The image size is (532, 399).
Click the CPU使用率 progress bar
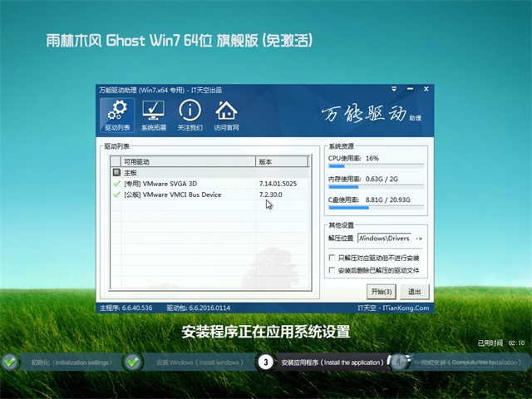pyautogui.click(x=376, y=166)
